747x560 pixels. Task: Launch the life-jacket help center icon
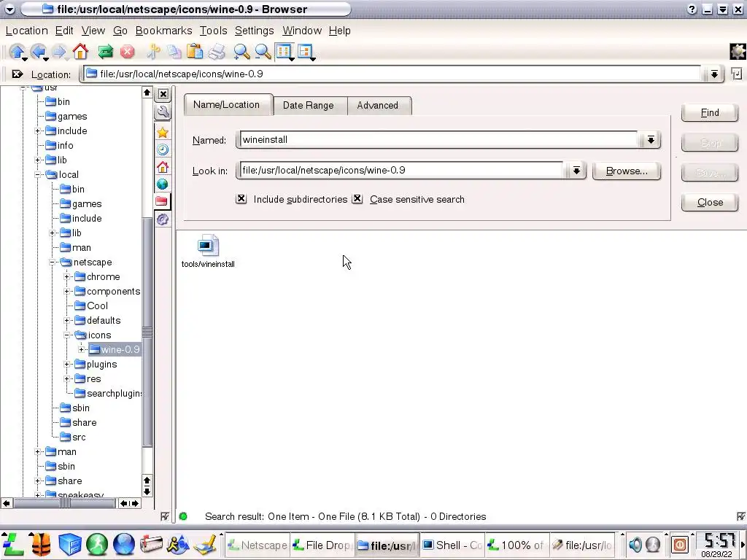41,544
